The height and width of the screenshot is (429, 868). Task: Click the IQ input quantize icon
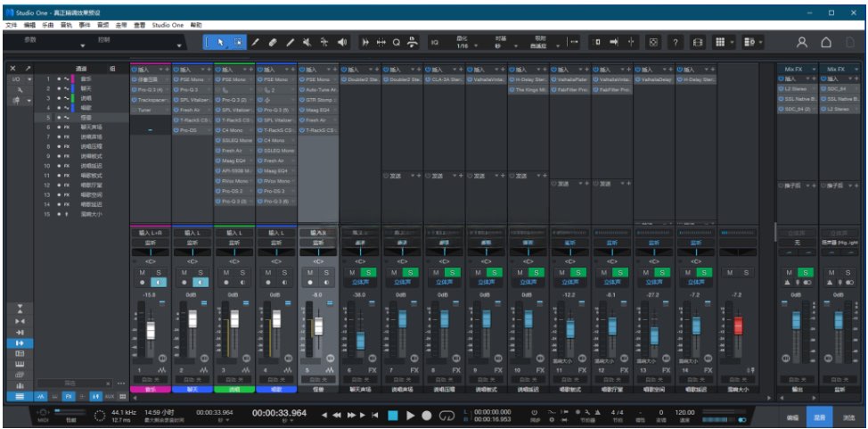pos(435,42)
